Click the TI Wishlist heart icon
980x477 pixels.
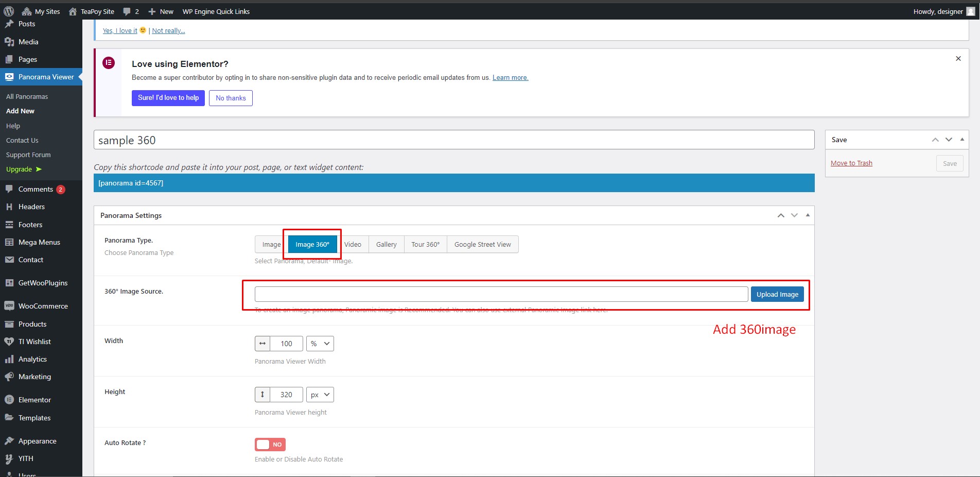point(9,342)
